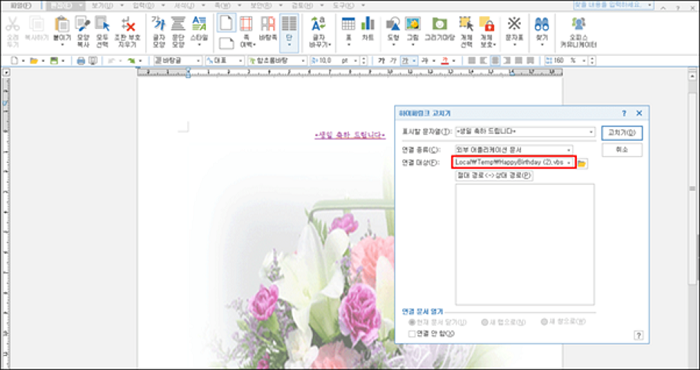Image resolution: width=700 pixels, height=370 pixels.
Task: Toggle italic text formatting
Action: pos(393,61)
